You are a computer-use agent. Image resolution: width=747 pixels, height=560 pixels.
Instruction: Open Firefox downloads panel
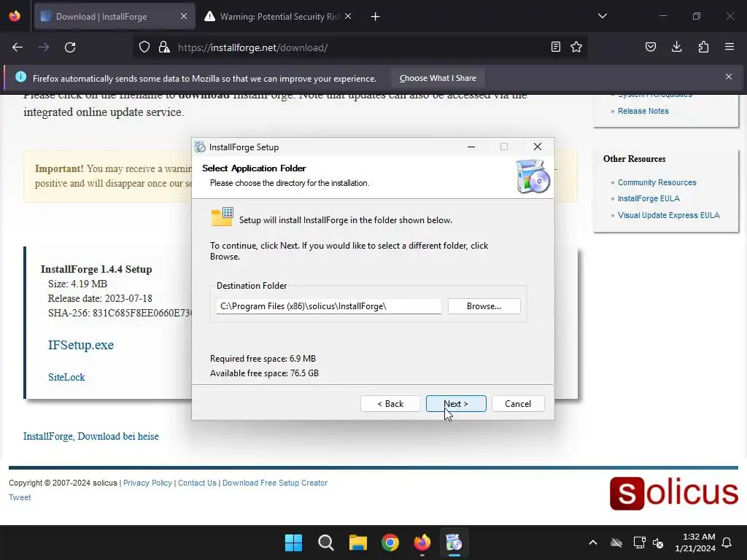(677, 47)
